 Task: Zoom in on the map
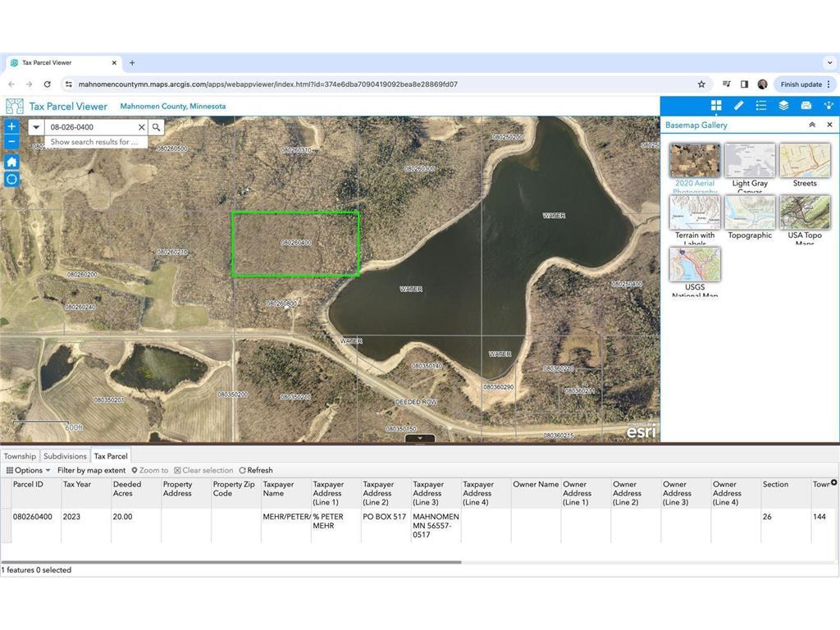click(11, 127)
